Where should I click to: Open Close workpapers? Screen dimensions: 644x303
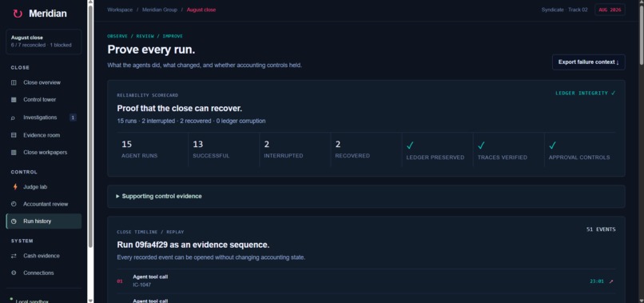coord(43,153)
